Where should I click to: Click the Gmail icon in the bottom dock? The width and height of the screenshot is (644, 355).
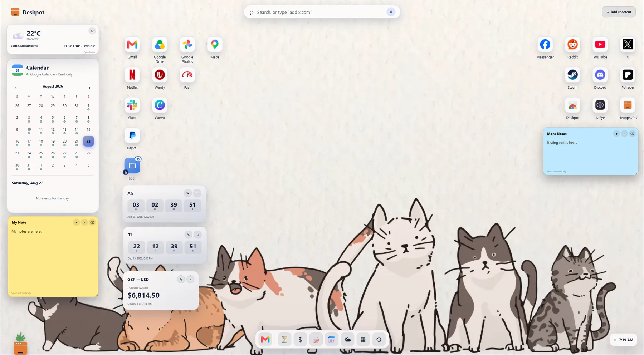265,340
